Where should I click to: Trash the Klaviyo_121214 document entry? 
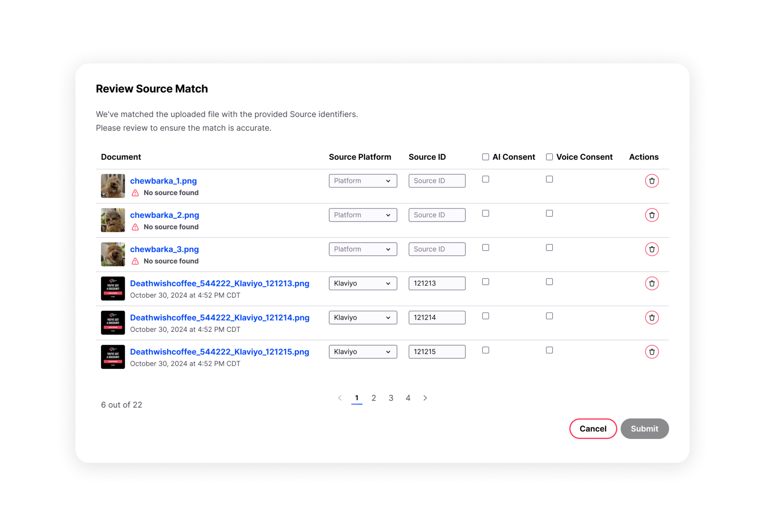[x=652, y=317]
